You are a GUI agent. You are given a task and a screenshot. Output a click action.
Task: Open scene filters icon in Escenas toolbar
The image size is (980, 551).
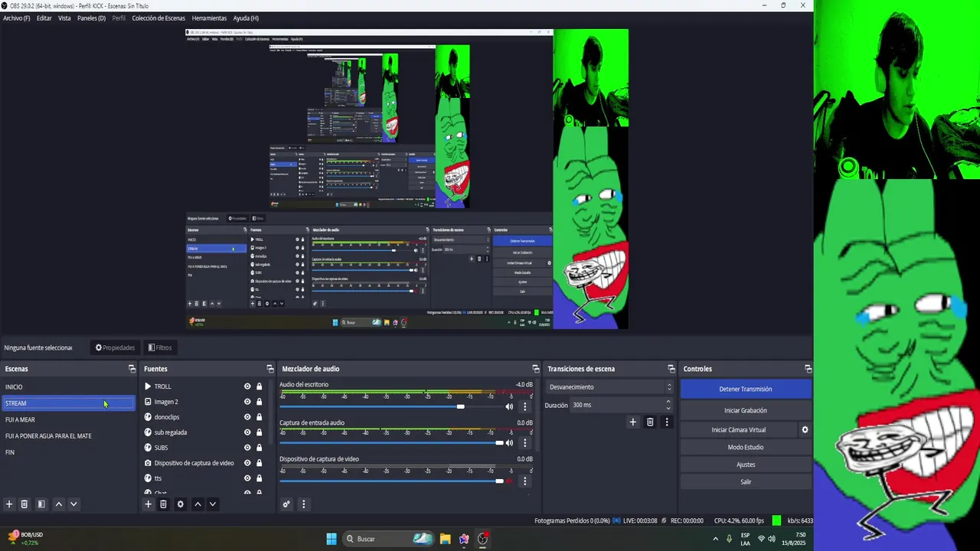41,504
